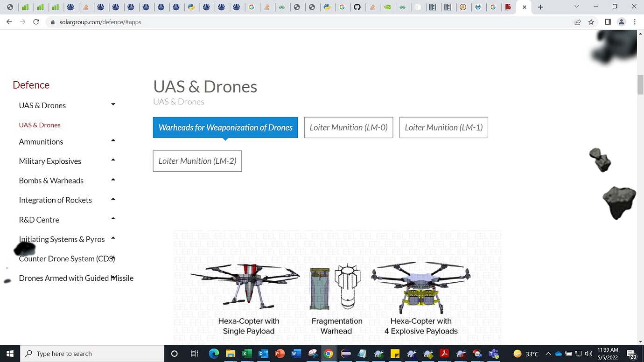Open the Chrome side panel
Screen dimensions: 644x362
click(x=608, y=22)
